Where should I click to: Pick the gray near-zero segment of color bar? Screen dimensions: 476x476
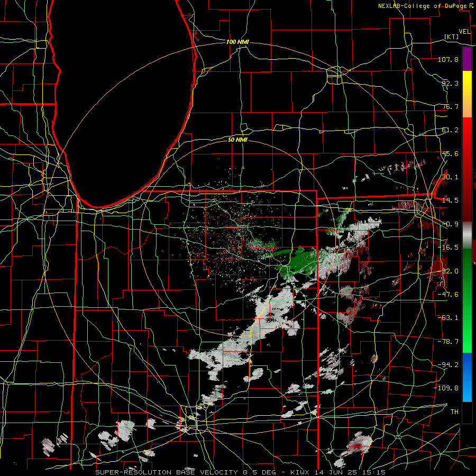click(x=467, y=235)
